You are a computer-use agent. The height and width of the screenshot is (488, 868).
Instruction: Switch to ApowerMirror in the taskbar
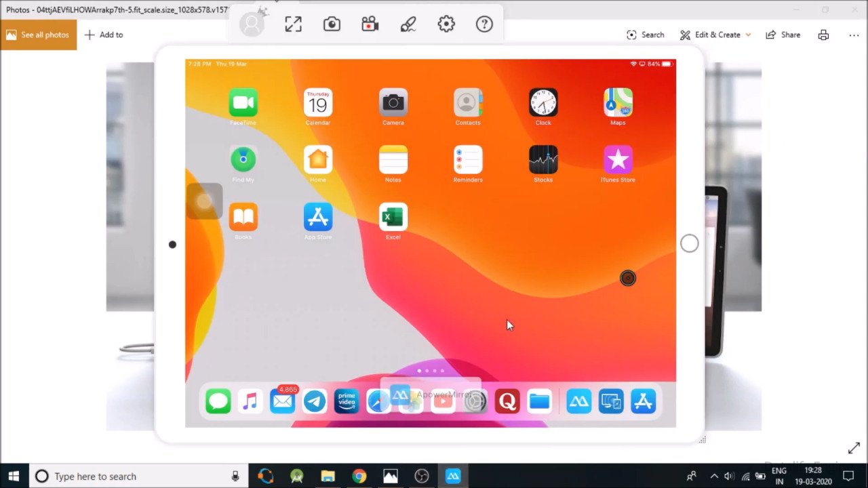(452, 476)
